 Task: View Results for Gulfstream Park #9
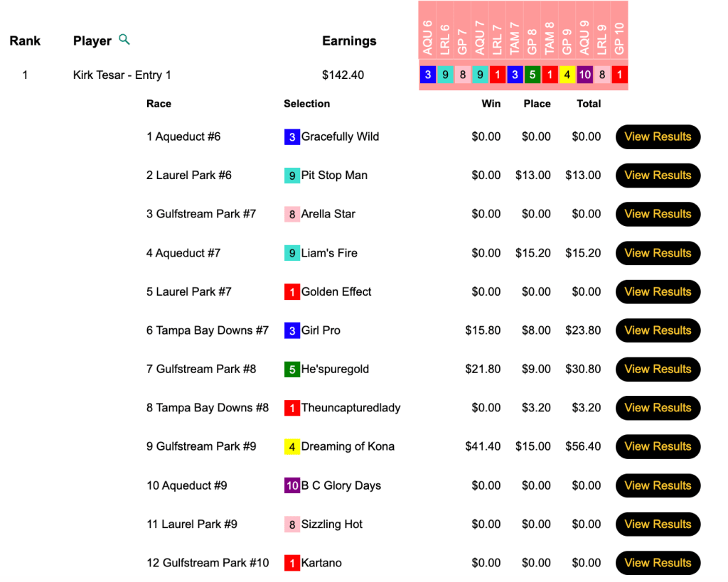click(x=658, y=447)
